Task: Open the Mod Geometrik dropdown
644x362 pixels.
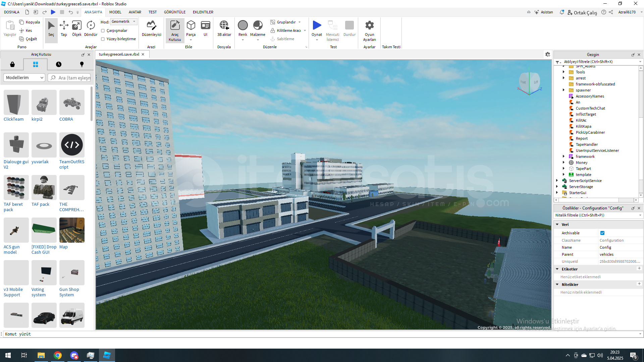Action: tap(124, 21)
